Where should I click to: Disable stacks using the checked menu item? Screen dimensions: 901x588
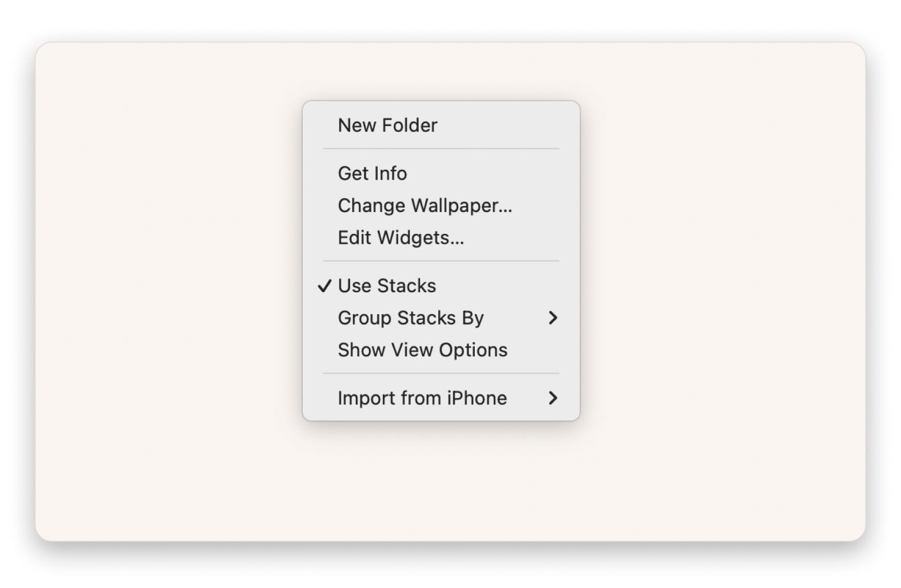click(386, 286)
